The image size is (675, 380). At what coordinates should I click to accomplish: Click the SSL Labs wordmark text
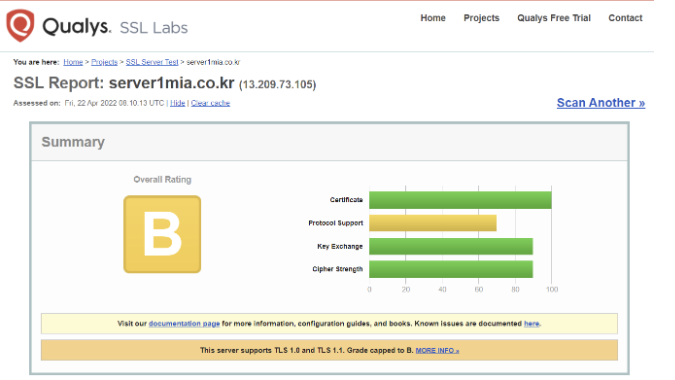[x=154, y=28]
